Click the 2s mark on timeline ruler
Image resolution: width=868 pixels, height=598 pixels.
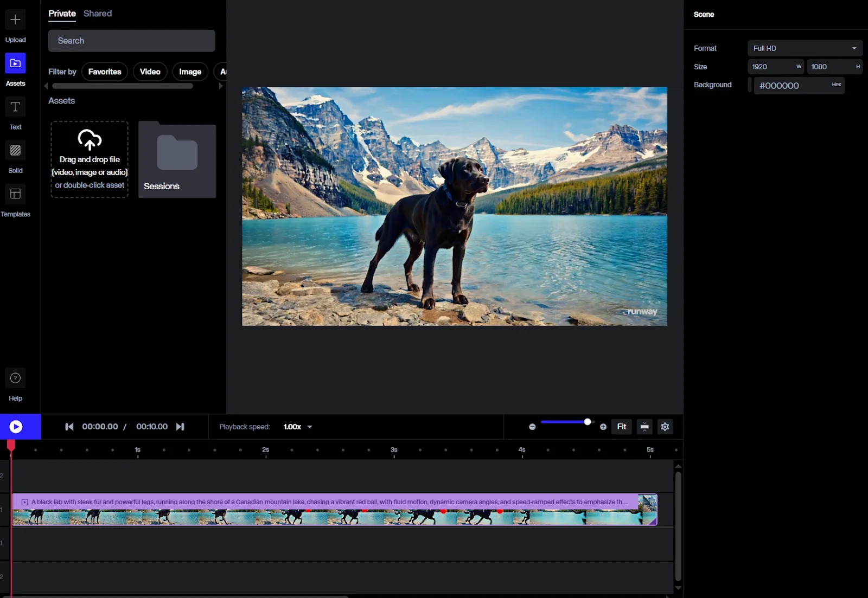point(266,450)
